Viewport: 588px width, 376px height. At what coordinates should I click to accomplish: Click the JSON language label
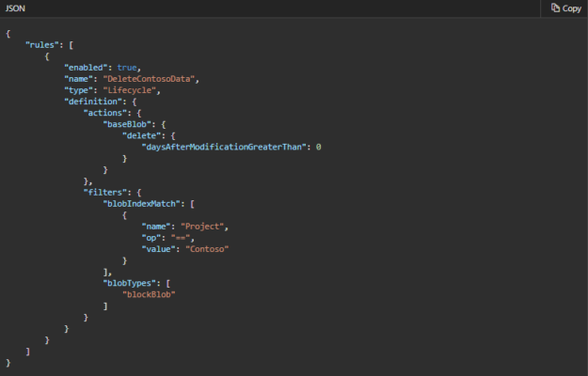point(15,8)
